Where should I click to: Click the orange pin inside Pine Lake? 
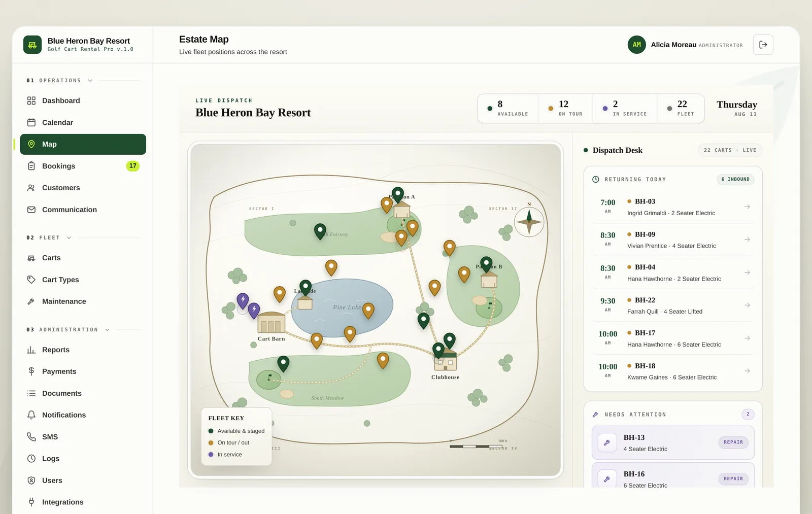[x=368, y=310]
